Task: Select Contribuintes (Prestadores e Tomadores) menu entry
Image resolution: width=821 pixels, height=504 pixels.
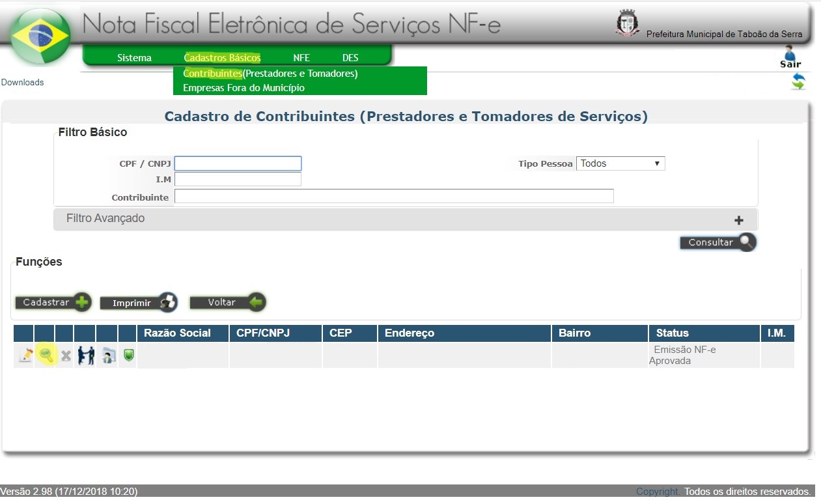Action: [x=270, y=74]
